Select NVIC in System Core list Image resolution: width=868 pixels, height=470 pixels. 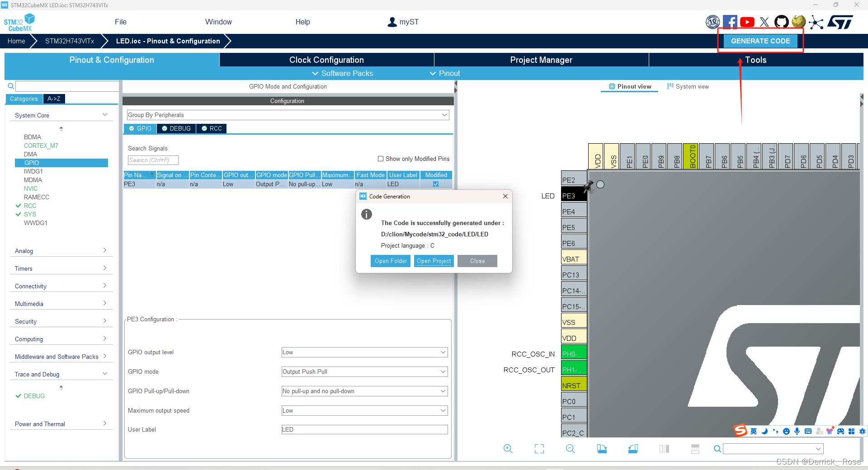[x=31, y=188]
